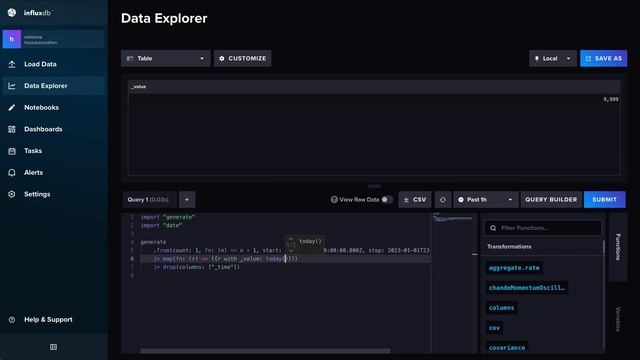The image size is (640, 360).
Task: Select the today() autocomplete suggestion
Action: [310, 241]
